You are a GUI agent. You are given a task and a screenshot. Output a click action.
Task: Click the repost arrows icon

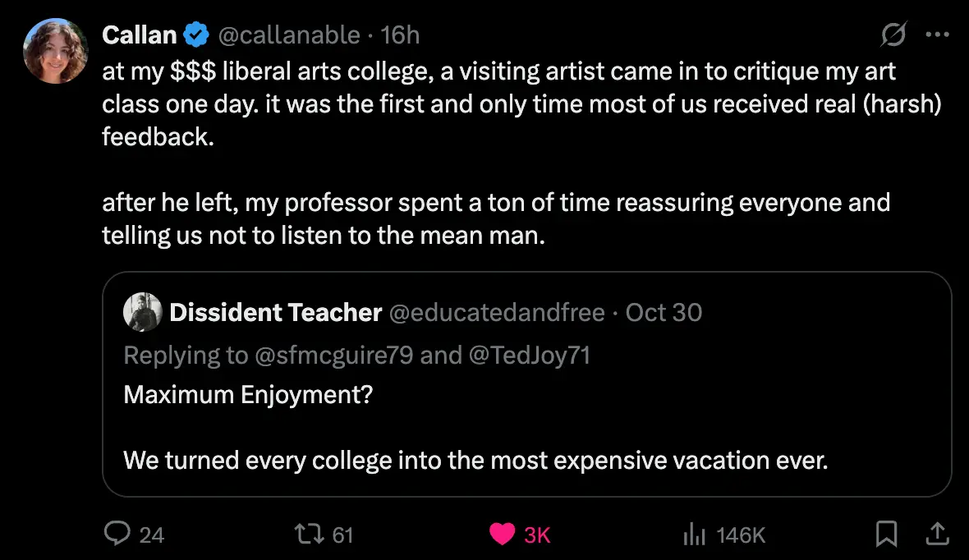point(308,535)
